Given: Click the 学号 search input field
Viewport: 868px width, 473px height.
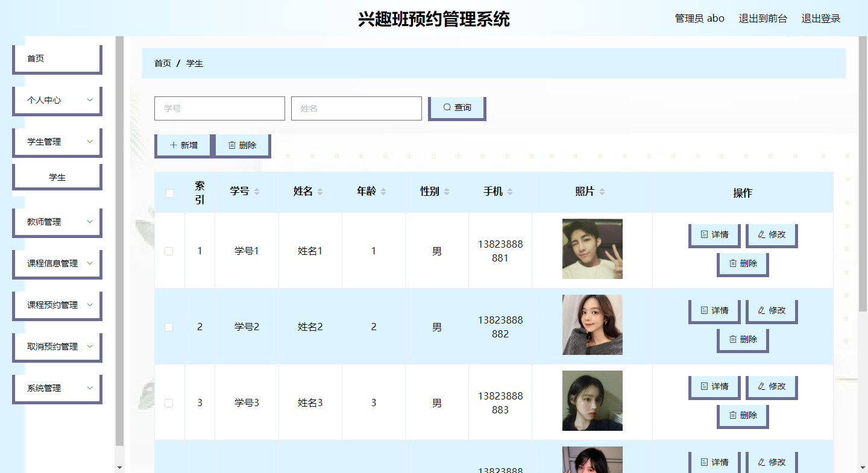Looking at the screenshot, I should [219, 108].
